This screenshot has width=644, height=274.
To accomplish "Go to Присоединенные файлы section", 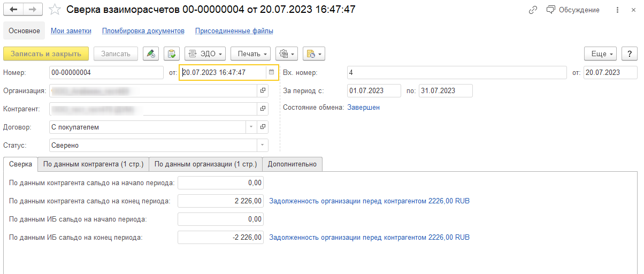I will pyautogui.click(x=234, y=31).
